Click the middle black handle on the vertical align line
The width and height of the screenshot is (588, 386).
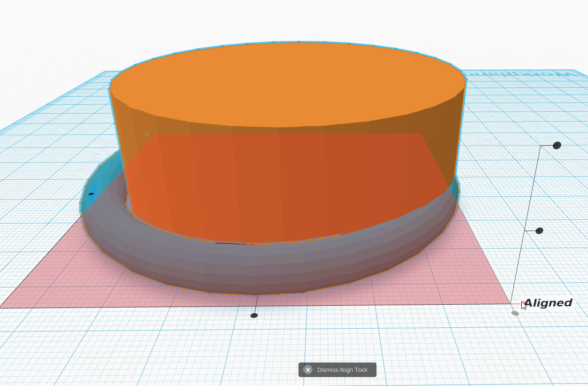(540, 231)
